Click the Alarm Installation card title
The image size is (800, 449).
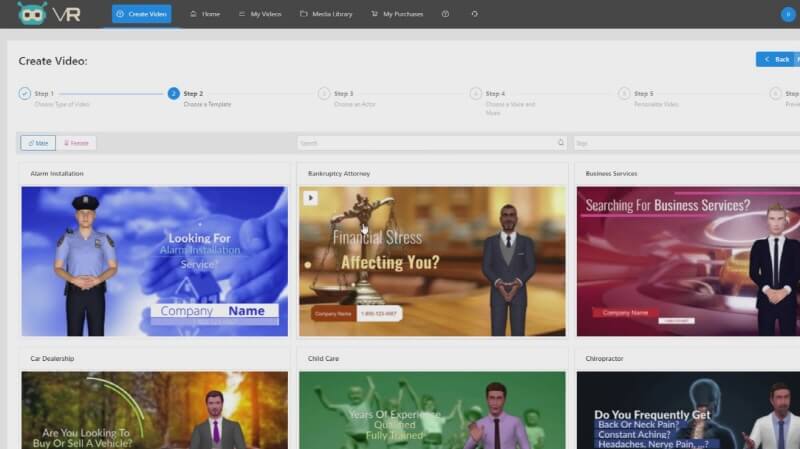pos(57,173)
